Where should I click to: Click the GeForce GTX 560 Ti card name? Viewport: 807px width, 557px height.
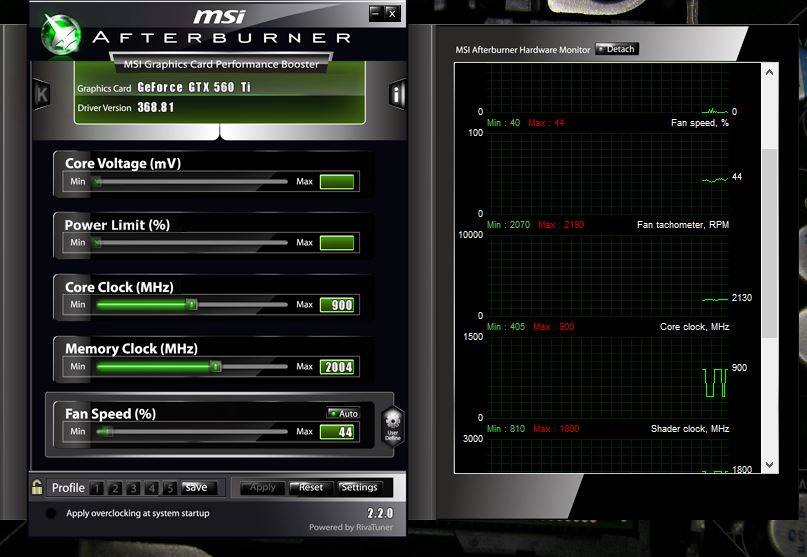click(x=194, y=88)
